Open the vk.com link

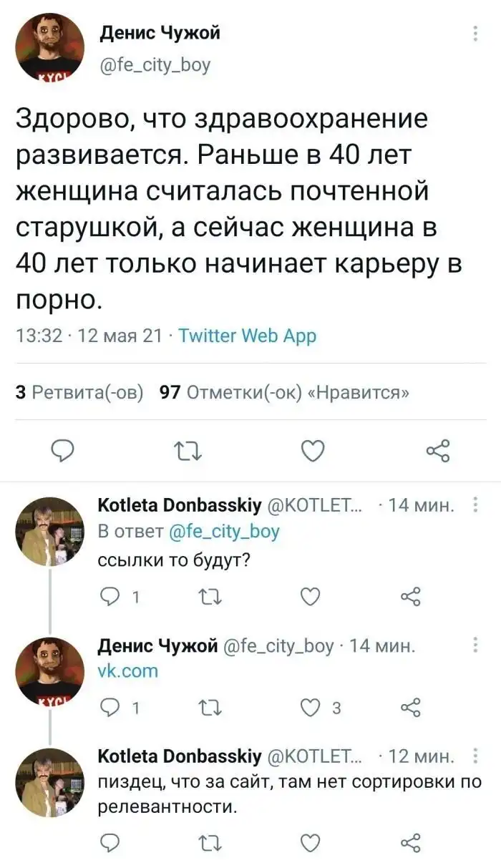(127, 671)
